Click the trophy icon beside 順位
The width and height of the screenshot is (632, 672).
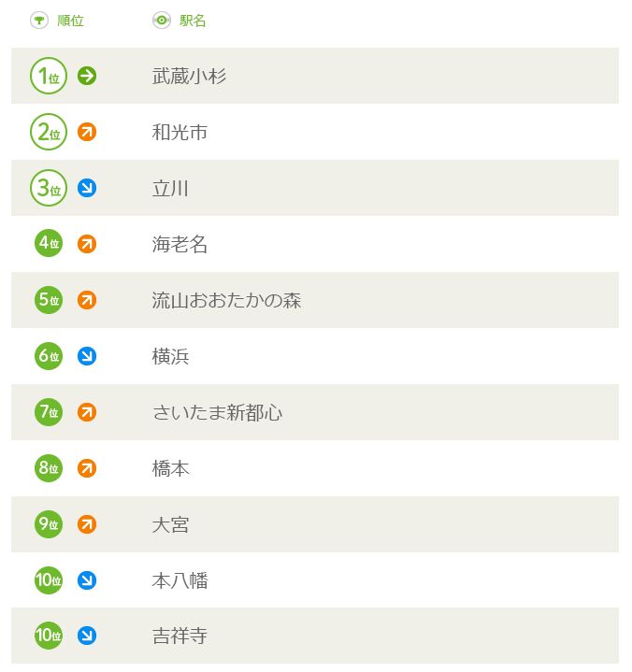pyautogui.click(x=39, y=21)
